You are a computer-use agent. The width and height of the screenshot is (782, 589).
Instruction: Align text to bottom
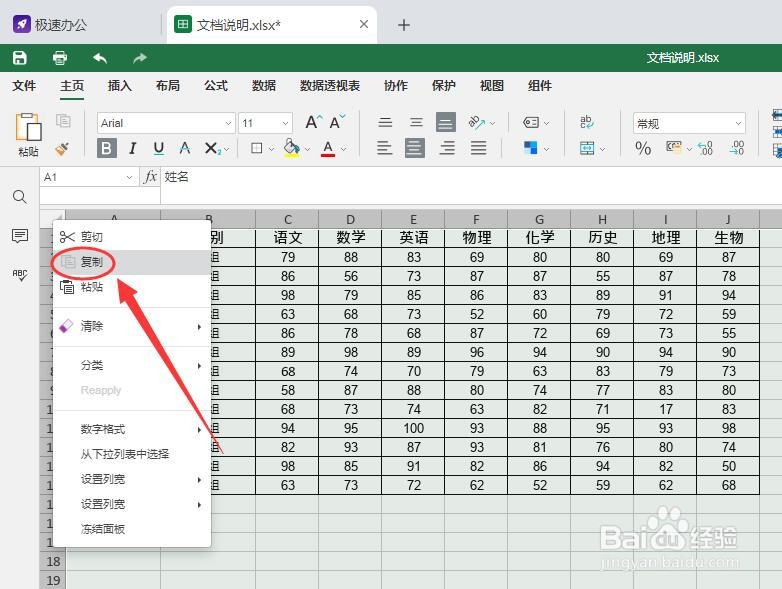[446, 122]
